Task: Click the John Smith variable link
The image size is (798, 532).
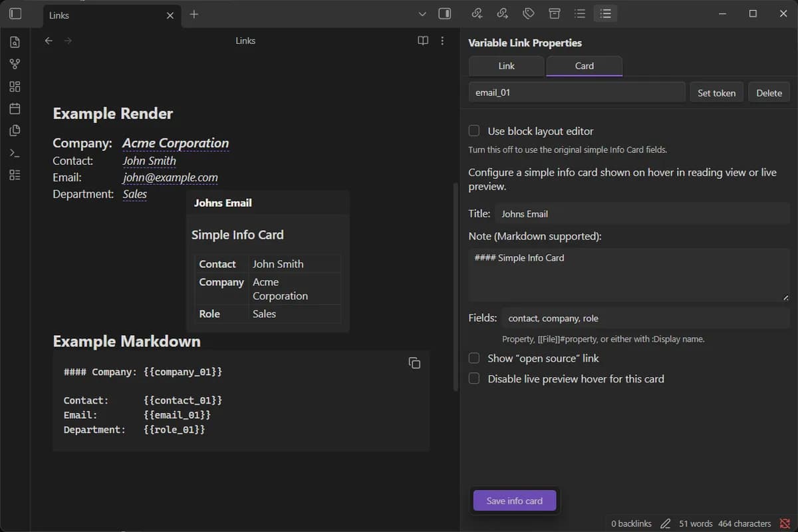Action: point(150,160)
